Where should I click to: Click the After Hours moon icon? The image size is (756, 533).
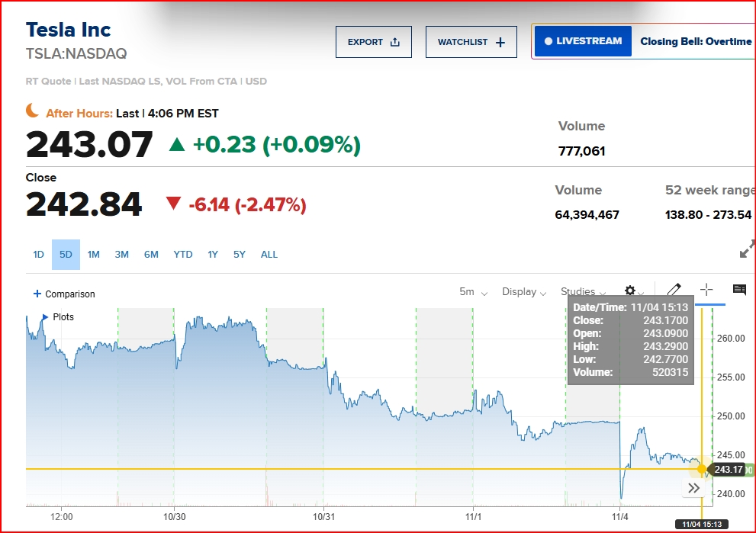point(32,111)
